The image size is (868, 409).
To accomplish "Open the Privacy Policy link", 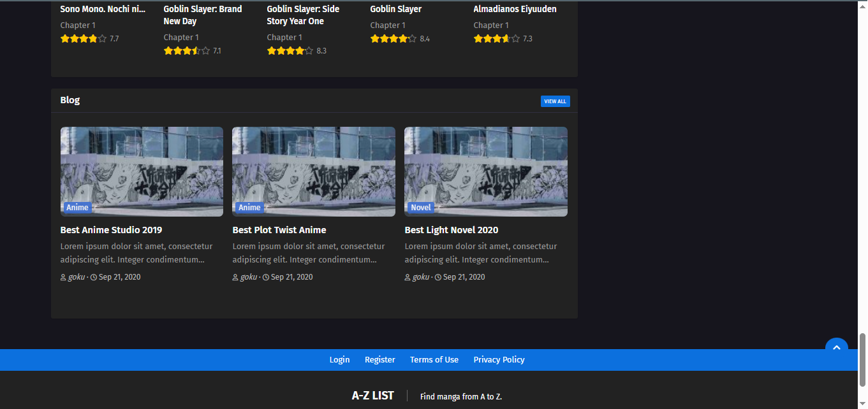I will [x=499, y=360].
